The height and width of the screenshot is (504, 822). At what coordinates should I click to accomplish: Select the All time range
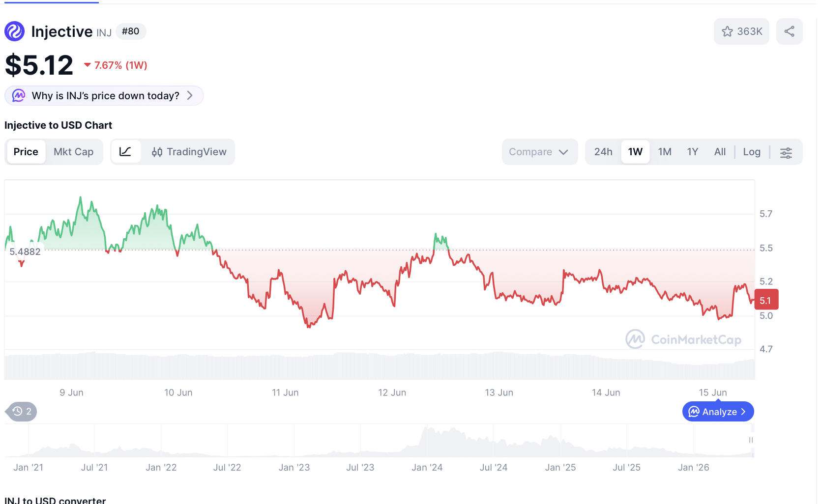click(720, 152)
